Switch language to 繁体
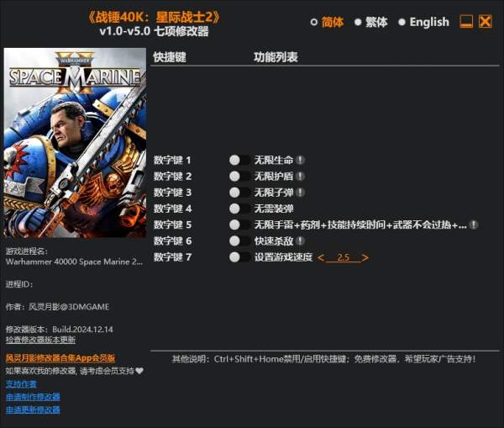 click(x=370, y=22)
